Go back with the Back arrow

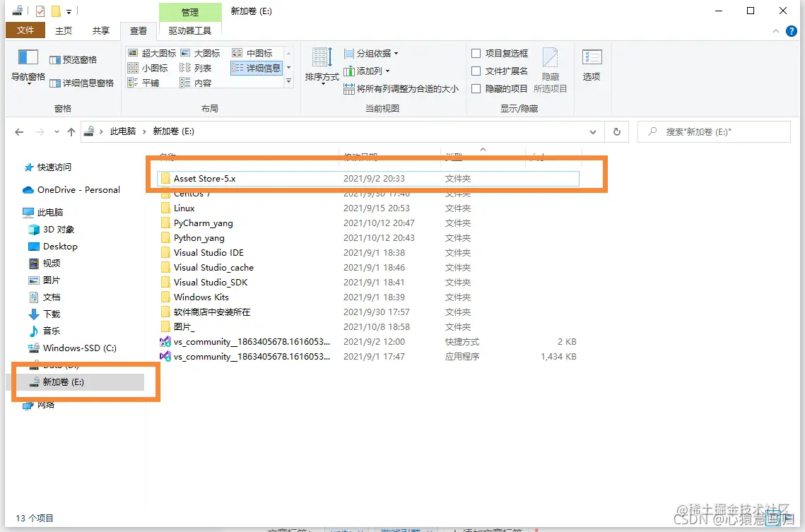tap(20, 132)
